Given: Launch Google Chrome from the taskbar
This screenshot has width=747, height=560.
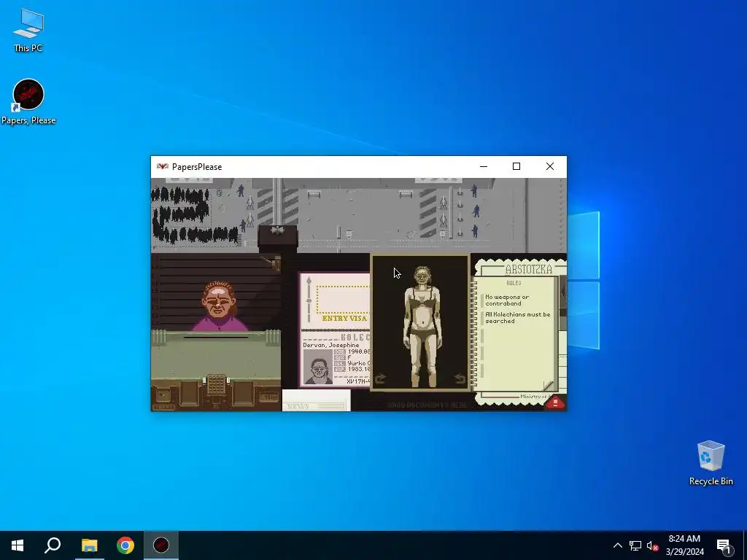Looking at the screenshot, I should 125,545.
